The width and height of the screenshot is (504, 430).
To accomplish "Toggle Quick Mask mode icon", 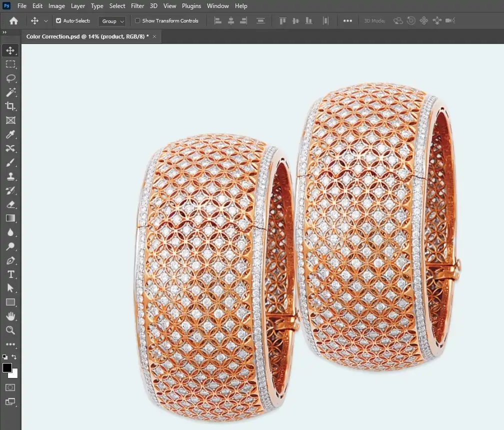I will click(10, 387).
